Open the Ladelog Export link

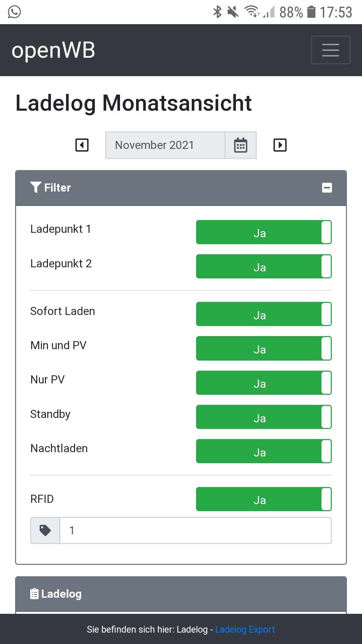[245, 629]
